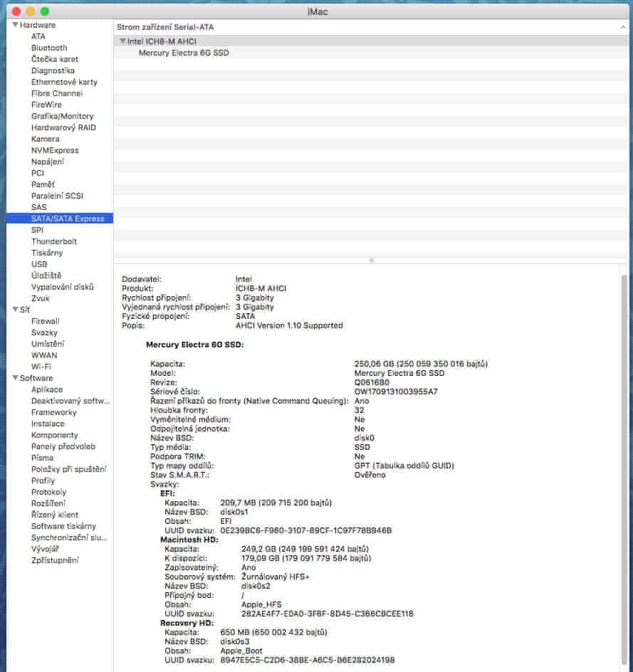Collapse the Software section triangle
This screenshot has width=633, height=672.
click(15, 378)
